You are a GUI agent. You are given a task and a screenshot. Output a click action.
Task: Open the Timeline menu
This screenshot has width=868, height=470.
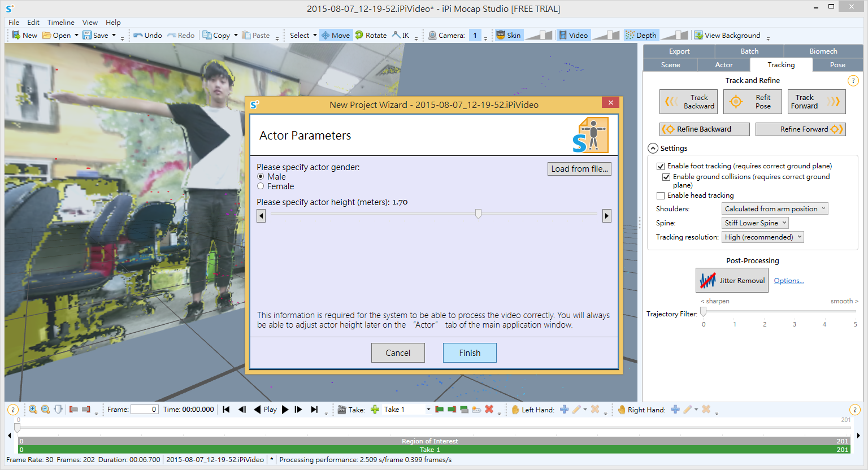click(x=60, y=23)
